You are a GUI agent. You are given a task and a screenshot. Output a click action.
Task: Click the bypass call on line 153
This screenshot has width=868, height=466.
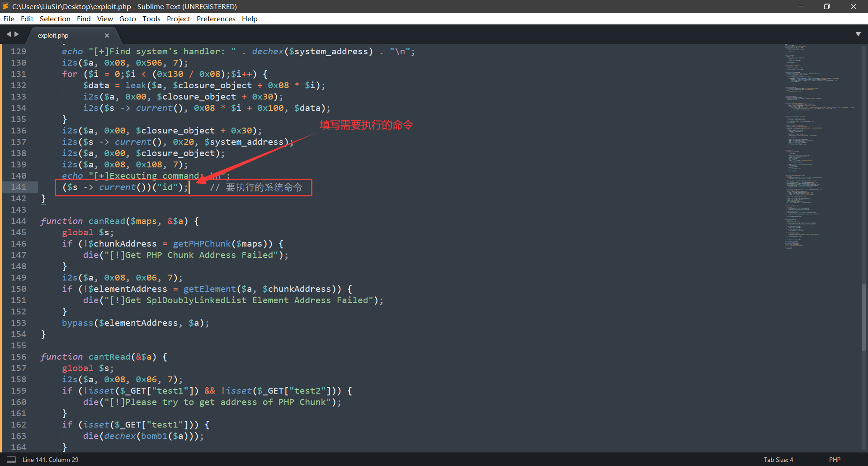(78, 323)
